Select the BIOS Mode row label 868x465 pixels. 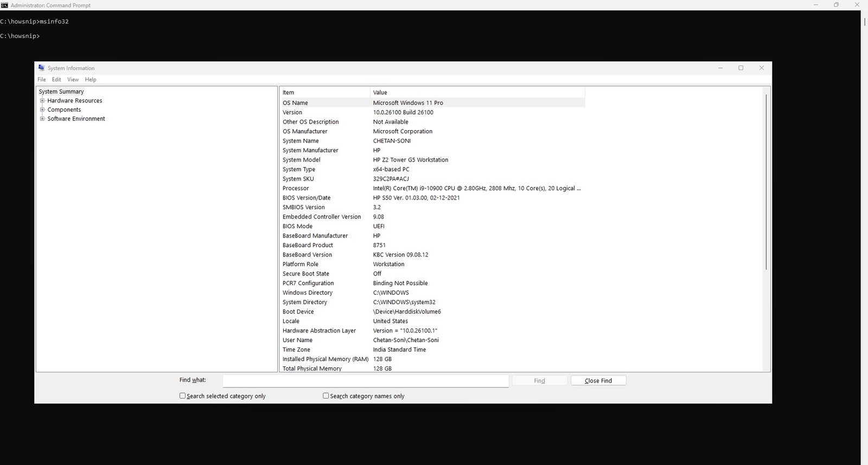pyautogui.click(x=297, y=226)
